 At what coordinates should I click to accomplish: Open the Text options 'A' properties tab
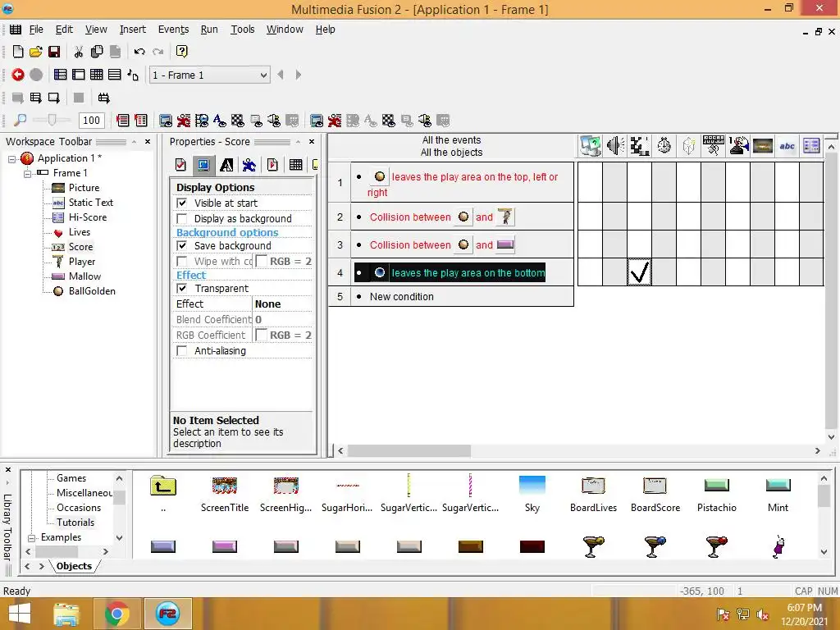226,165
